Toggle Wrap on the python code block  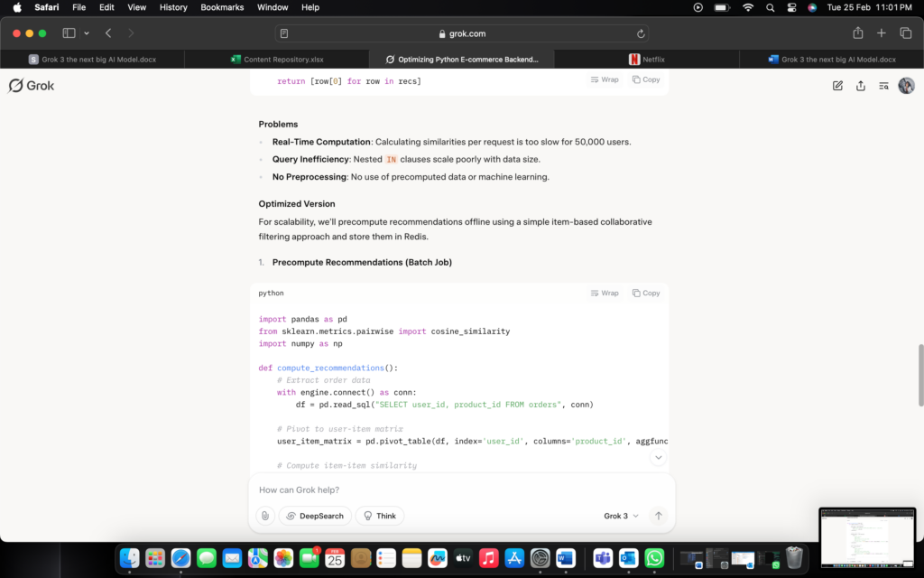tap(605, 293)
